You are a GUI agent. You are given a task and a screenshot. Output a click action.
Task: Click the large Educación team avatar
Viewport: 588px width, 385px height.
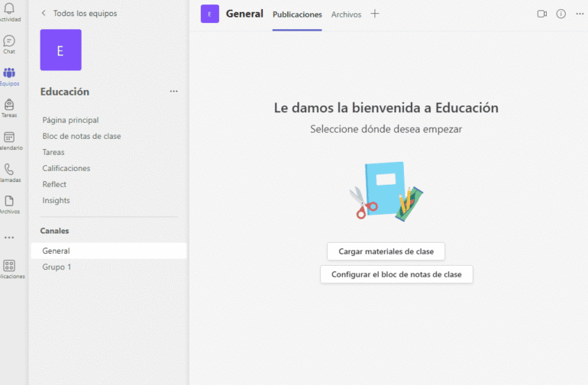(61, 50)
